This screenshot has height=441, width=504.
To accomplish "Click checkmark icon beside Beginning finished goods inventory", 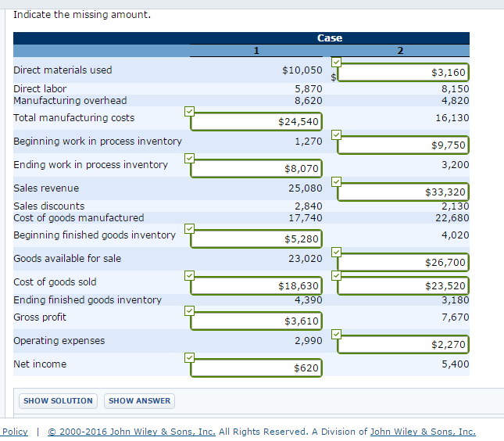I will [188, 228].
